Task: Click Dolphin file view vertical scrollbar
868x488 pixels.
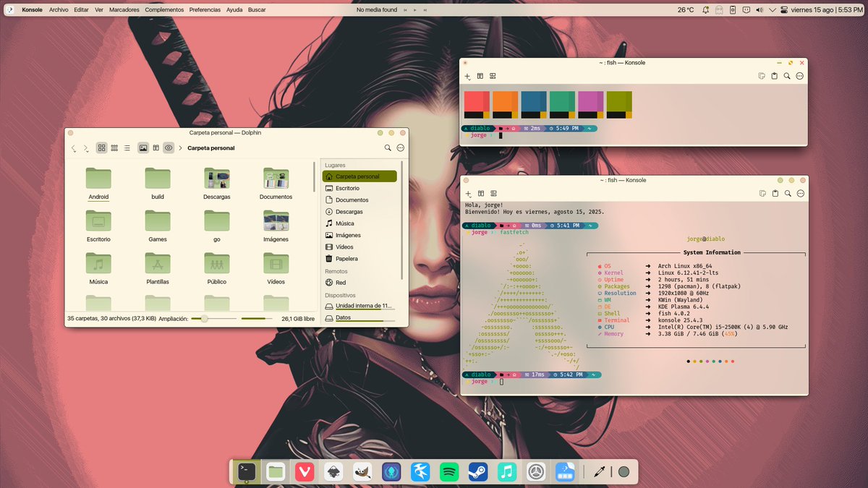Action: tap(314, 177)
